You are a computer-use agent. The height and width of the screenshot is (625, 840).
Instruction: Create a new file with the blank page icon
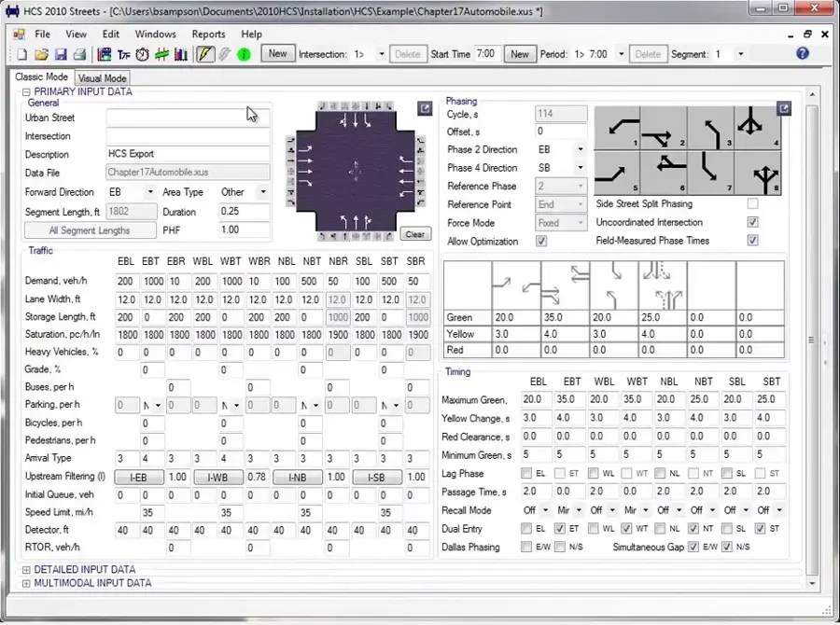point(22,55)
